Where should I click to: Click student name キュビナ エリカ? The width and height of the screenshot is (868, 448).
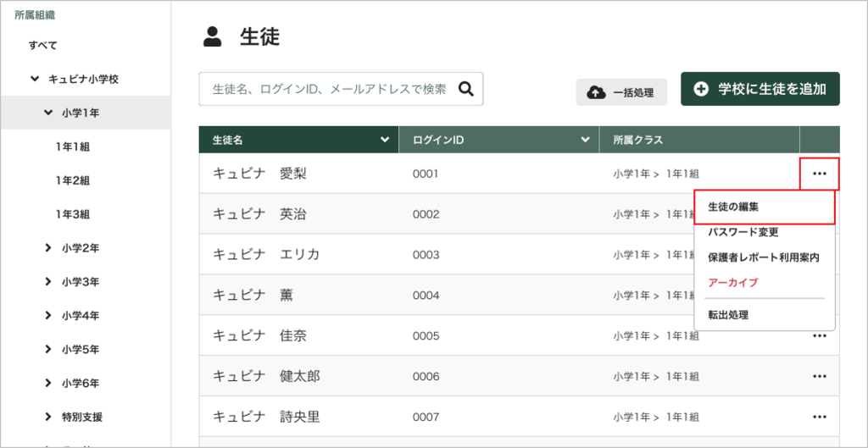[x=266, y=254]
